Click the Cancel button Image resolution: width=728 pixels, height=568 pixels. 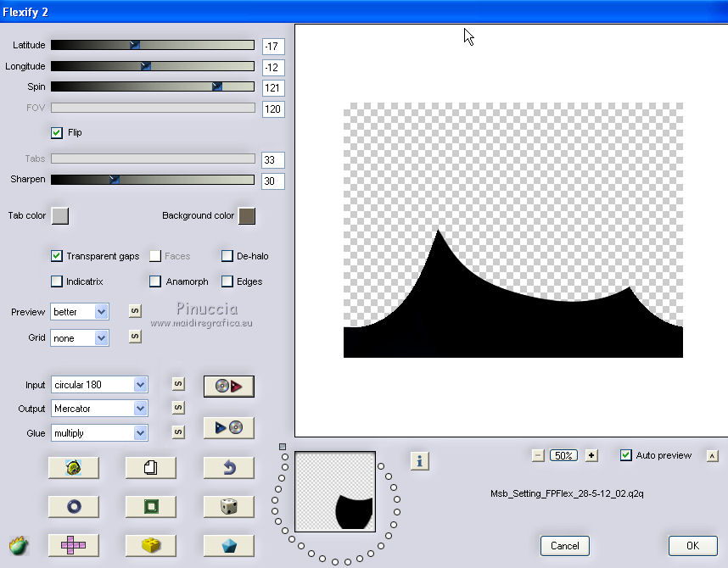click(564, 546)
